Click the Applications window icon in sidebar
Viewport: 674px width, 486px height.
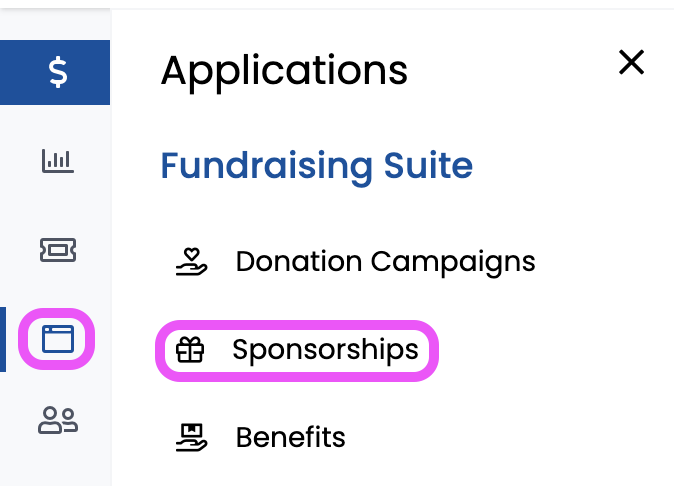point(58,339)
